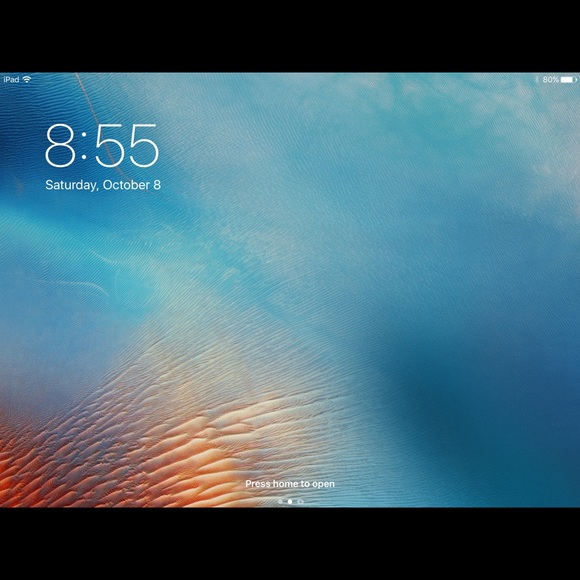Image resolution: width=580 pixels, height=580 pixels.
Task: Select the active middle page dot
Action: tap(290, 502)
